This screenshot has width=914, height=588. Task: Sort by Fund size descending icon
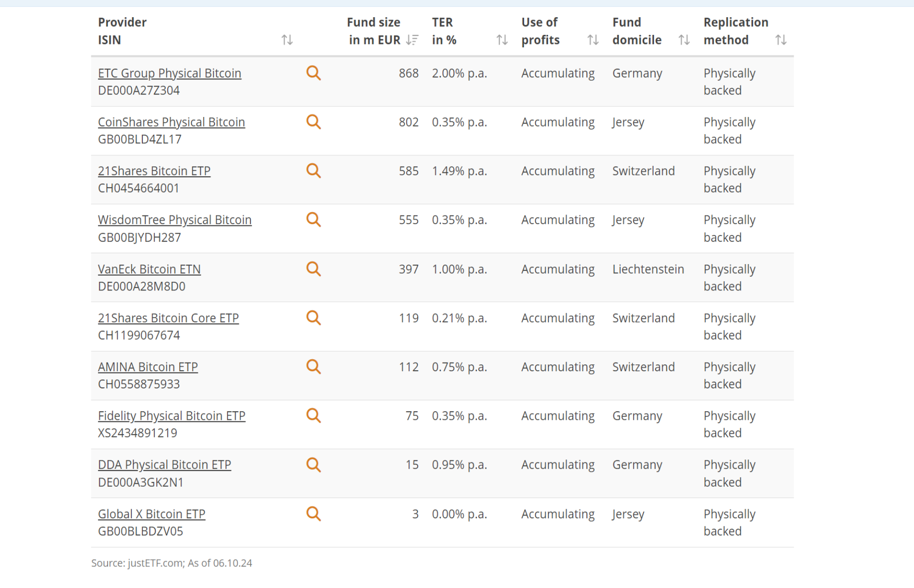click(x=412, y=40)
